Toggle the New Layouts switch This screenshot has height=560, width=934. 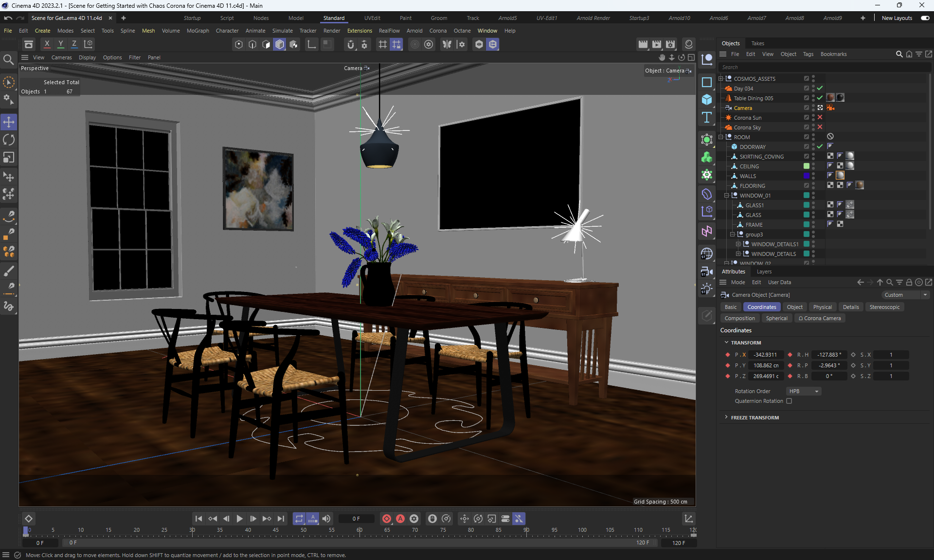coord(925,18)
